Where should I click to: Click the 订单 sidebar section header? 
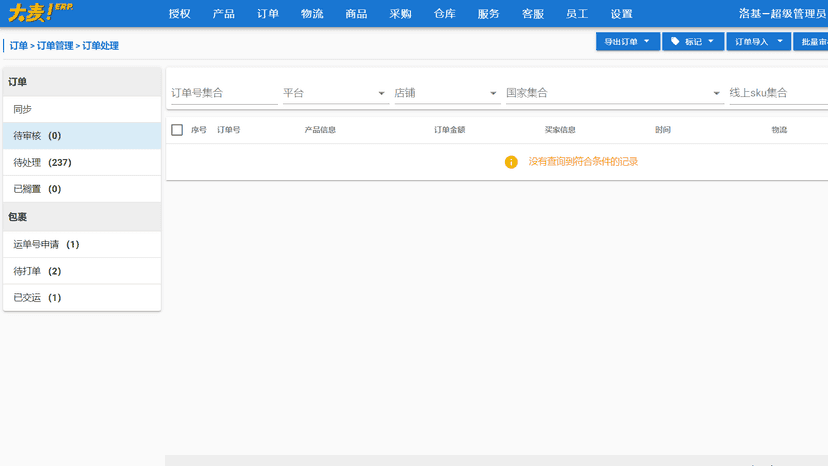click(x=82, y=82)
